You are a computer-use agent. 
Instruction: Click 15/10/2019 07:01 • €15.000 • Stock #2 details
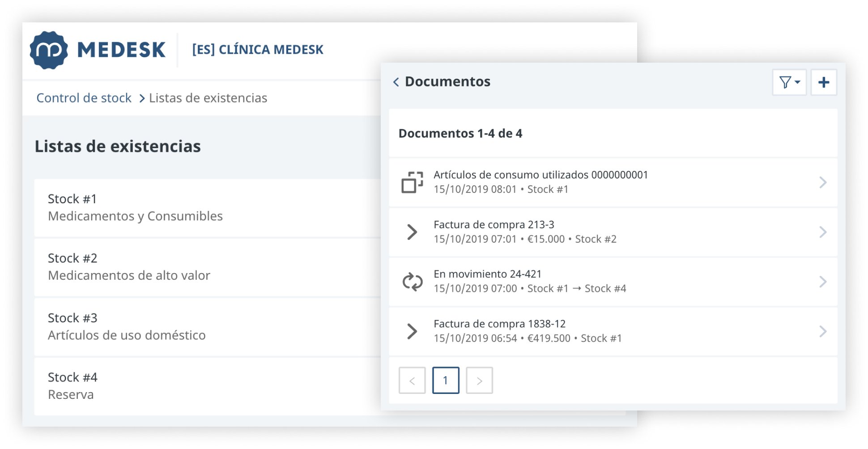tap(525, 239)
